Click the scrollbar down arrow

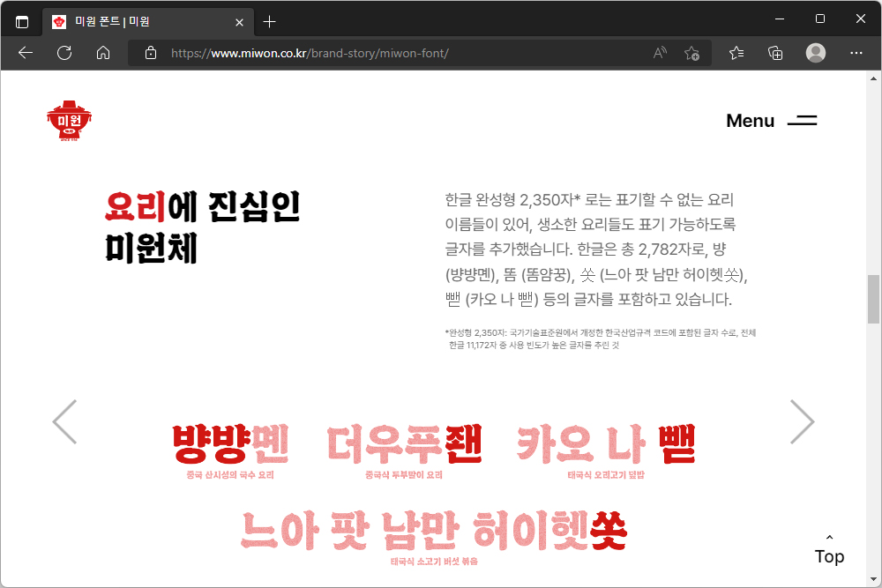[873, 579]
